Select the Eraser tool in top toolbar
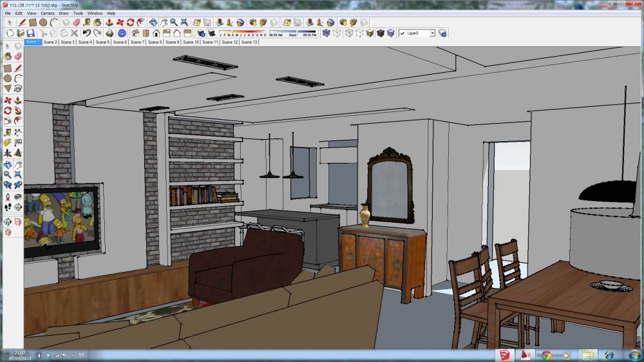 tap(75, 22)
